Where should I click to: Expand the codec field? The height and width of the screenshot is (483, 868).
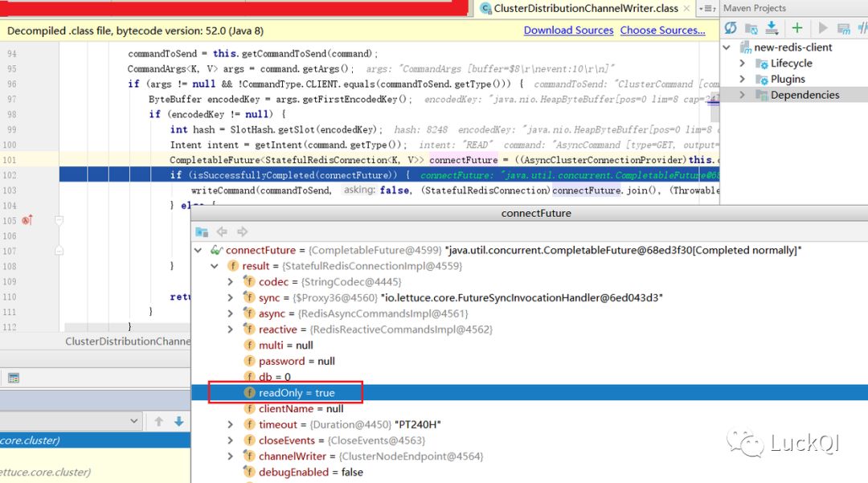231,282
